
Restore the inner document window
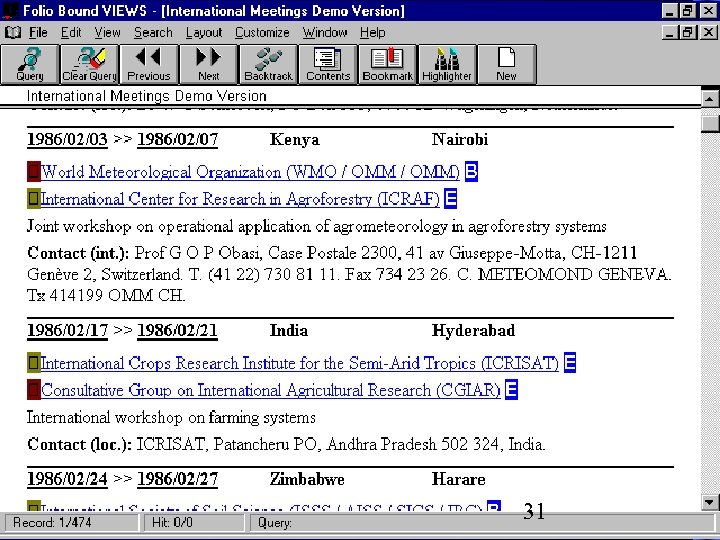tap(687, 32)
